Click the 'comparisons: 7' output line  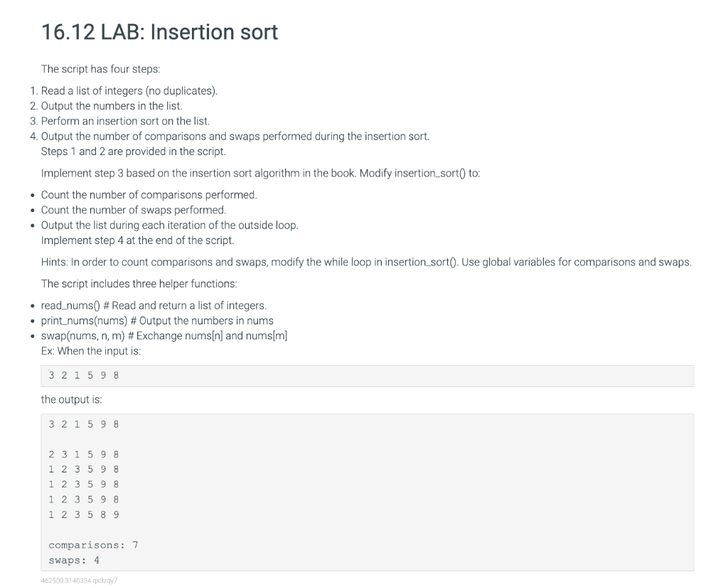click(93, 545)
